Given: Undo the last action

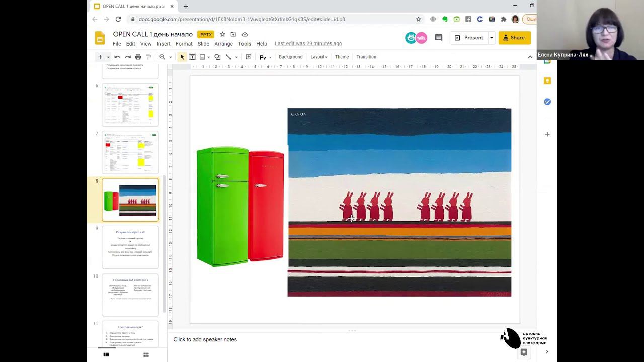Looking at the screenshot, I should point(117,57).
